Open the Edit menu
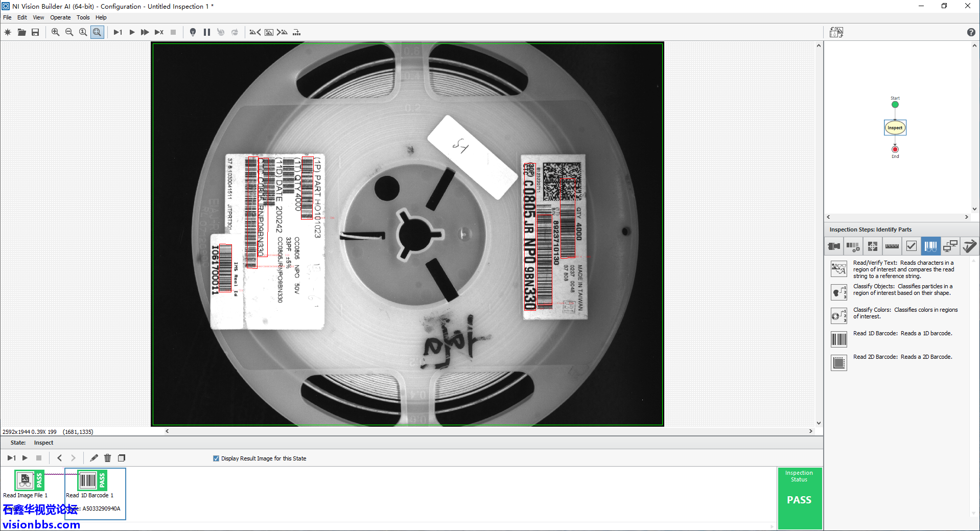The height and width of the screenshot is (531, 980). 22,17
